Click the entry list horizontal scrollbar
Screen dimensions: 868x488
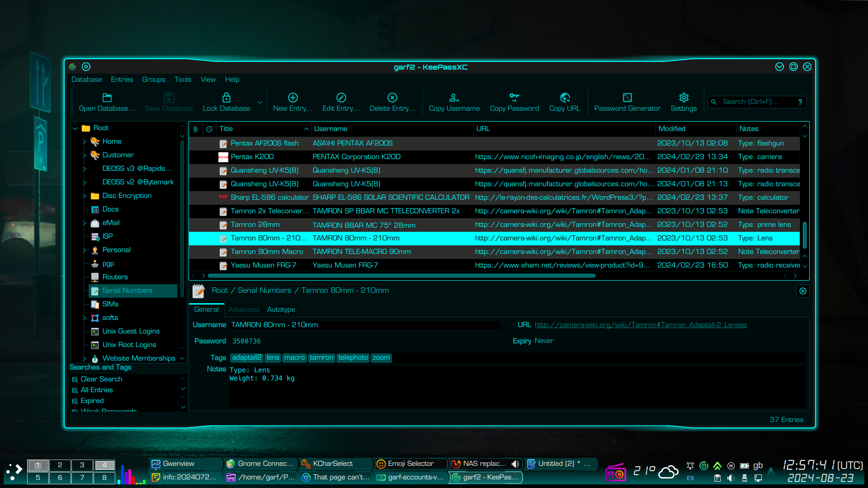coord(401,276)
